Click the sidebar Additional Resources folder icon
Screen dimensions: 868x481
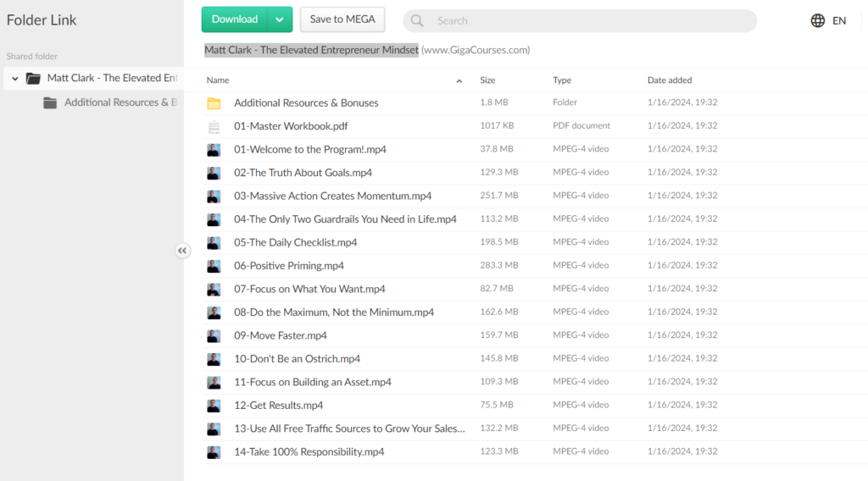point(50,102)
